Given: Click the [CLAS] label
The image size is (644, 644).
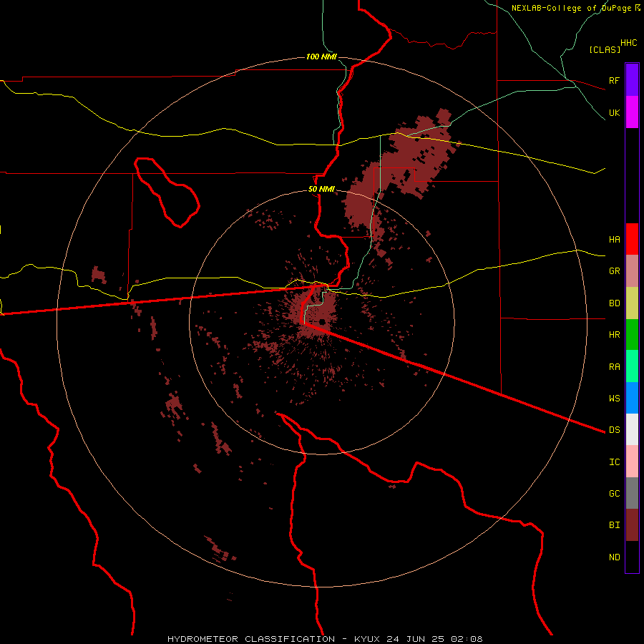Looking at the screenshot, I should pyautogui.click(x=605, y=49).
